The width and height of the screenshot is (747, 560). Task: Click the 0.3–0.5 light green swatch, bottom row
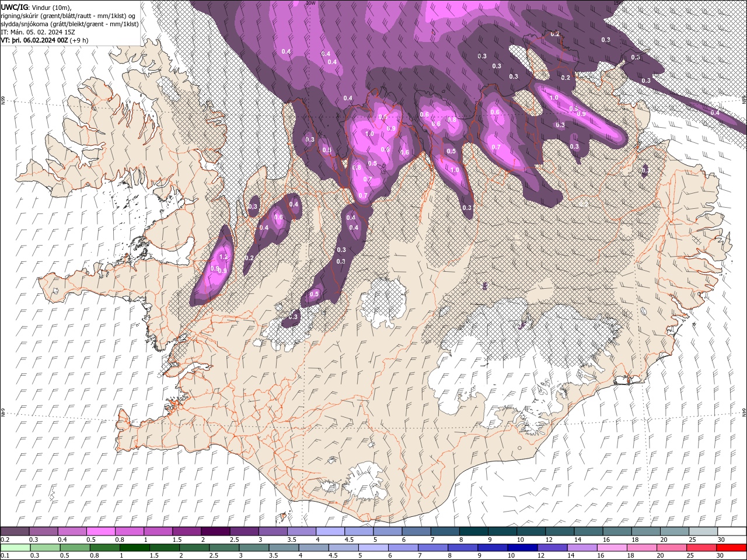pyautogui.click(x=45, y=548)
